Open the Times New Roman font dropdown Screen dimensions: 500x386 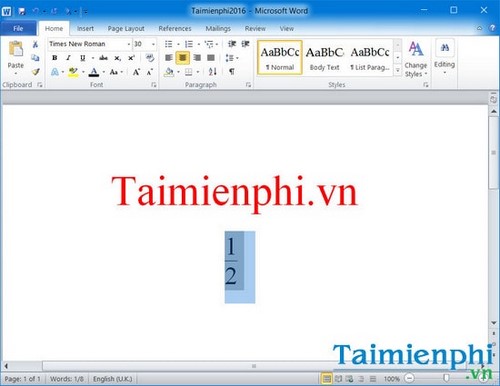click(x=128, y=44)
